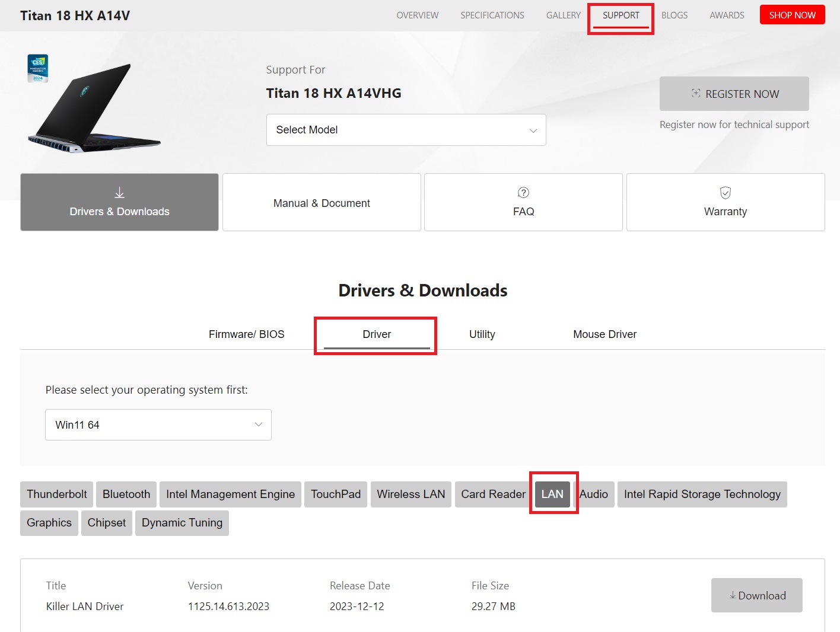Choose the Intel Rapid Storage Technology filter
The width and height of the screenshot is (840, 632).
(x=702, y=494)
